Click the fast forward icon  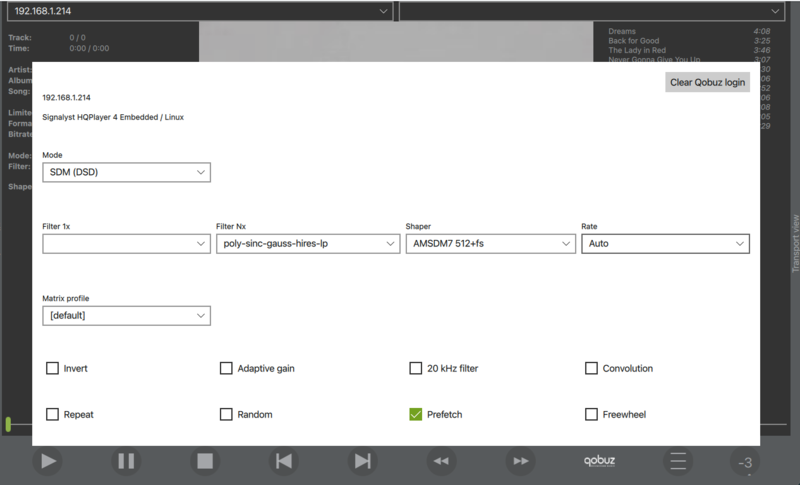[520, 461]
